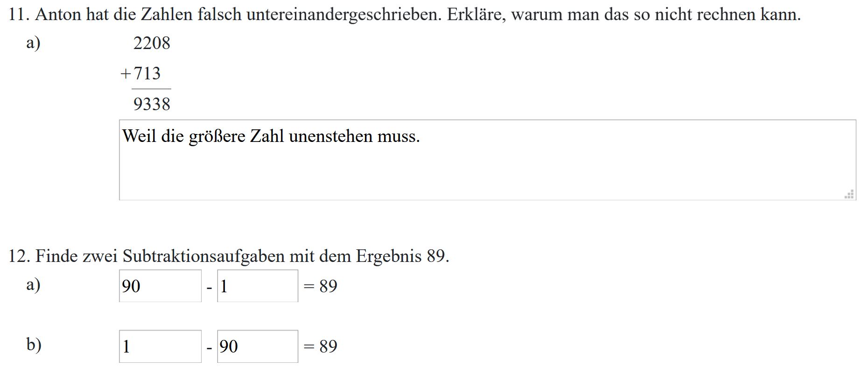The width and height of the screenshot is (868, 374).
Task: Click the plus sign before 713
Action: [126, 74]
